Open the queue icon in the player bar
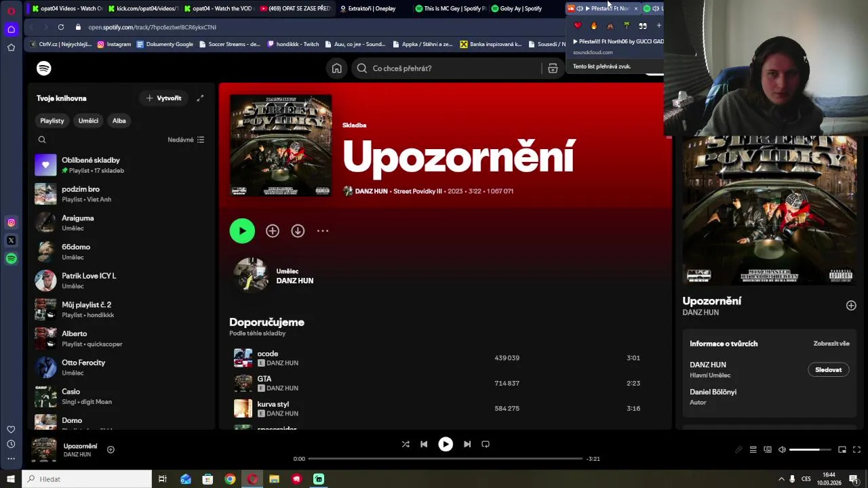This screenshot has height=488, width=868. click(753, 449)
